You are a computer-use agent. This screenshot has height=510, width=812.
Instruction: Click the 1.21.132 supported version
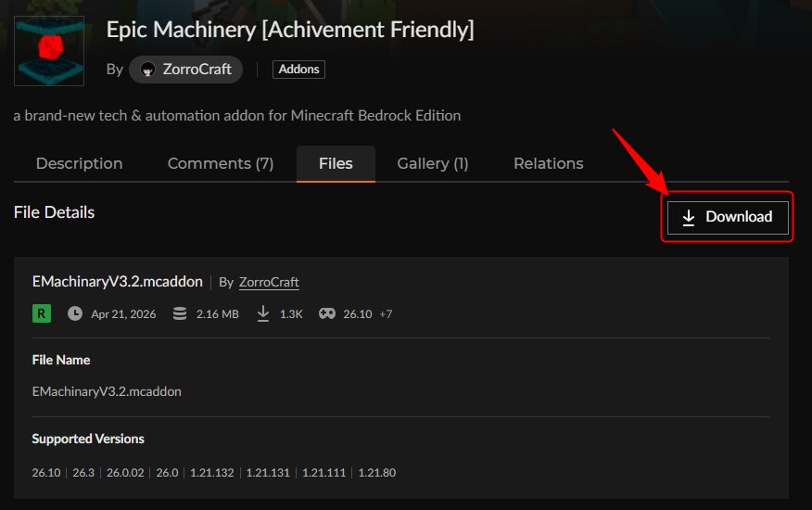pos(212,473)
